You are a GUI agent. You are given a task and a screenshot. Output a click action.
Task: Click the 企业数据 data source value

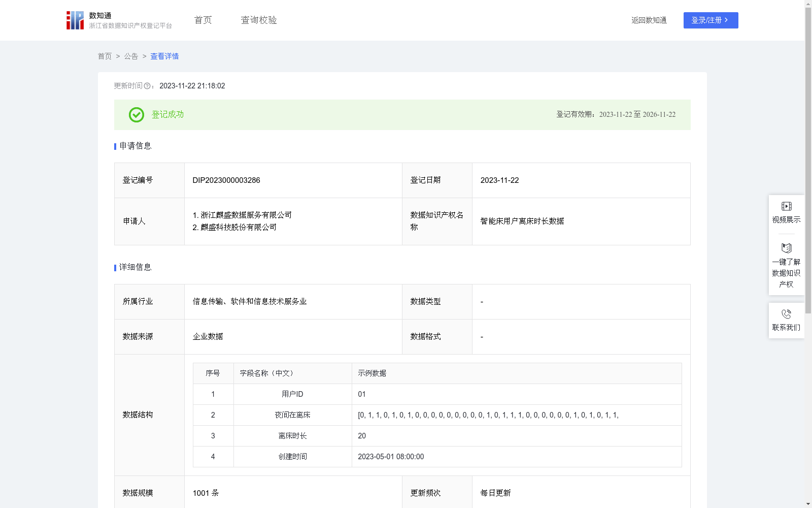pos(208,337)
